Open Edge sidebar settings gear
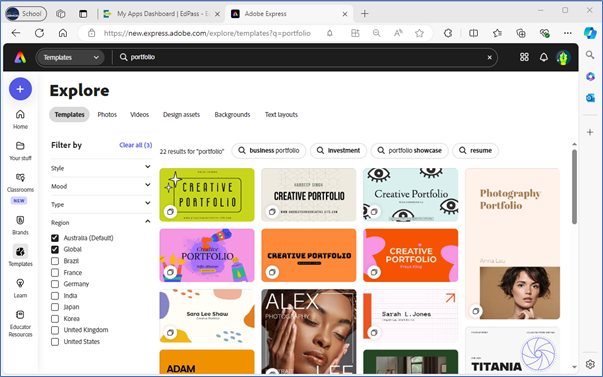Screen dimensions: 603x377 coord(590,364)
